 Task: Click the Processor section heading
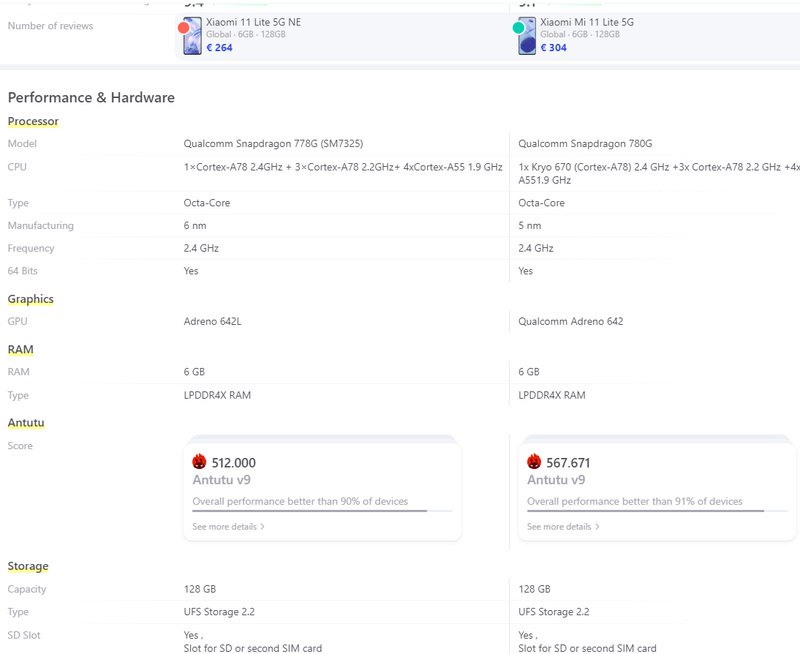pos(33,121)
